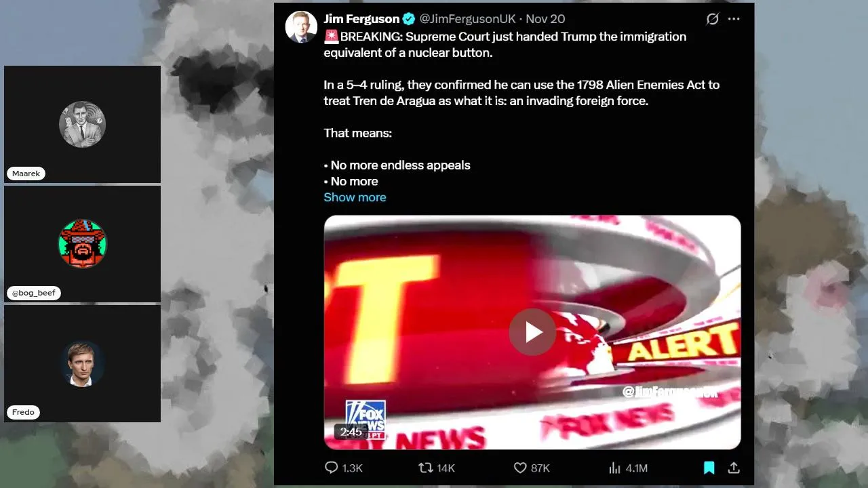Play the Fox News alert video
Viewport: 868px width, 488px height.
point(532,332)
